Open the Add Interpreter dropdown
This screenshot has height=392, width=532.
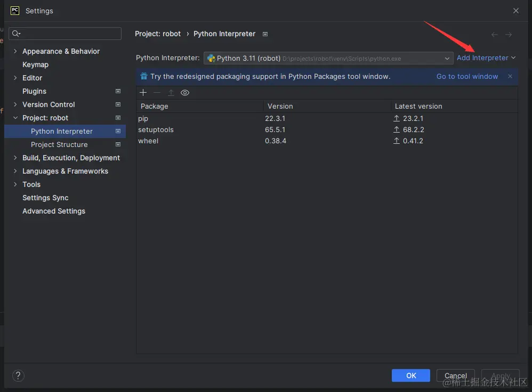(x=486, y=58)
